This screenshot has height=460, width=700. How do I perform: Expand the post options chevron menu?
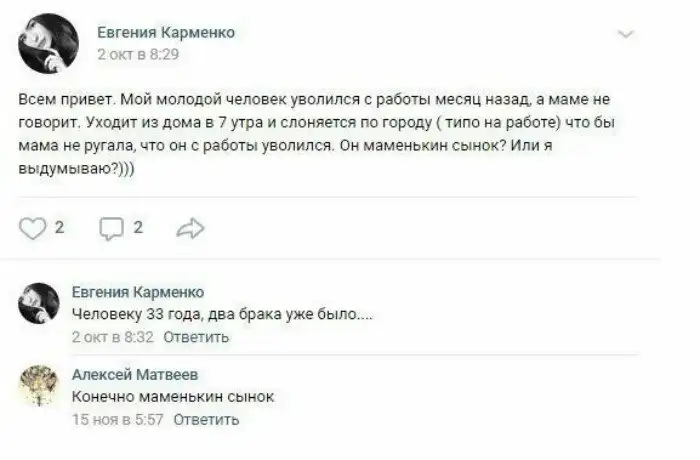click(627, 34)
